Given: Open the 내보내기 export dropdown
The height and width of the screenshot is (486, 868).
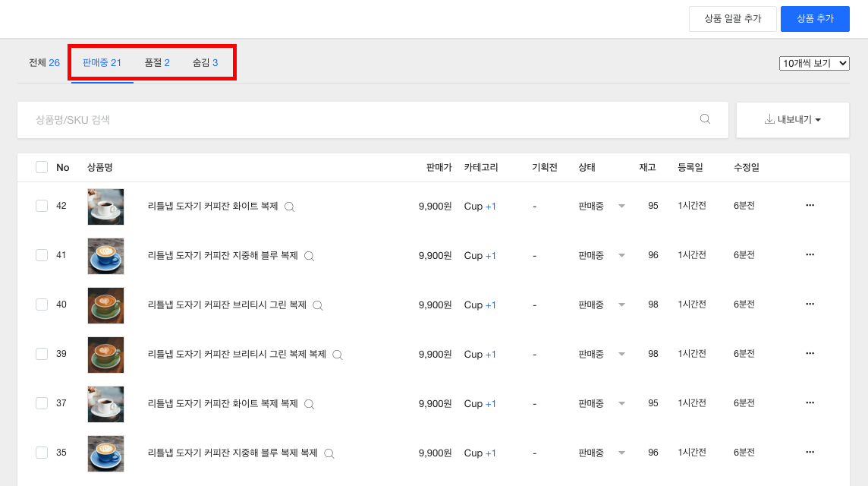Looking at the screenshot, I should [x=793, y=120].
